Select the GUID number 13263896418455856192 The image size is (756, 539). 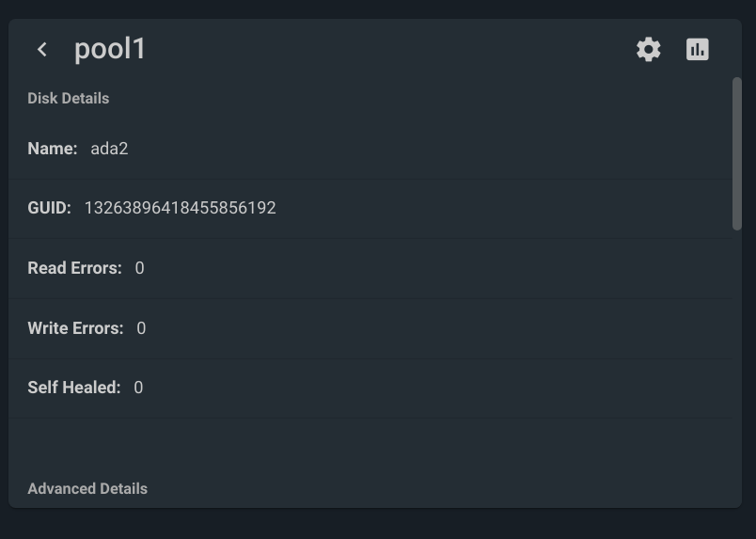click(x=181, y=208)
